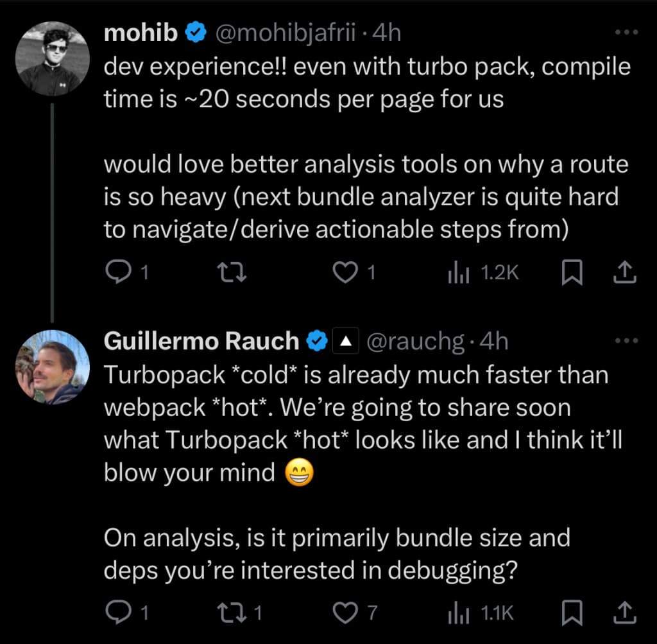657x644 pixels.
Task: Open @rauchg's profile link
Action: (417, 341)
